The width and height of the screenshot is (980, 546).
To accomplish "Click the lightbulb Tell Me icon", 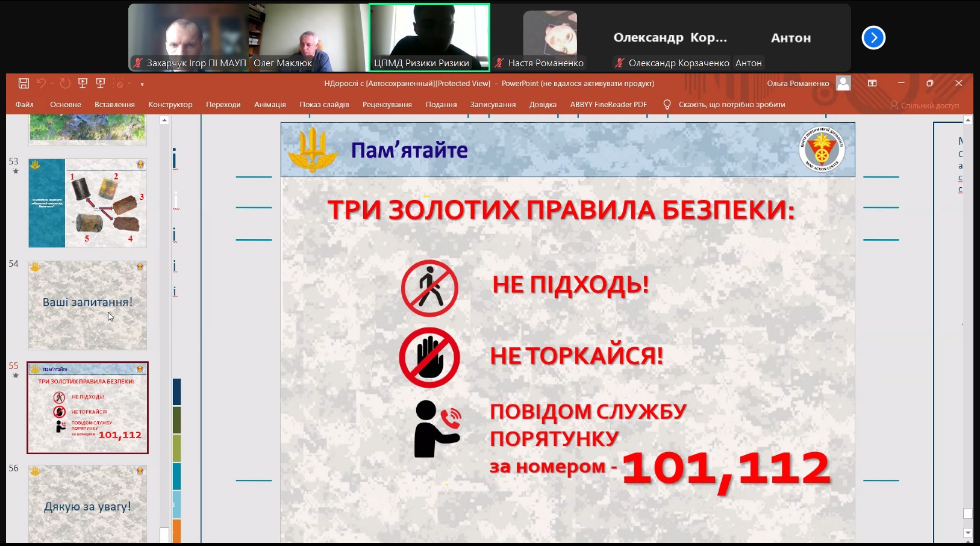I will pos(667,105).
